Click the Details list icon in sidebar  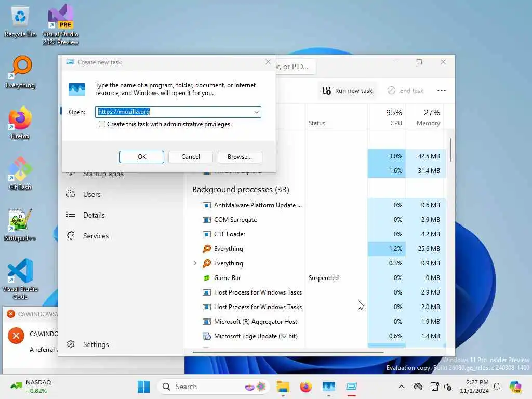tap(71, 215)
